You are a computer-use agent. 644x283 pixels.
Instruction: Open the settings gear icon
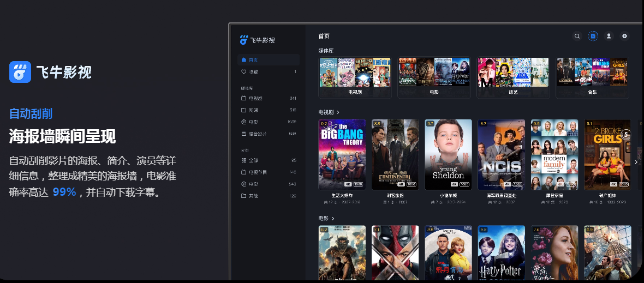(x=625, y=36)
